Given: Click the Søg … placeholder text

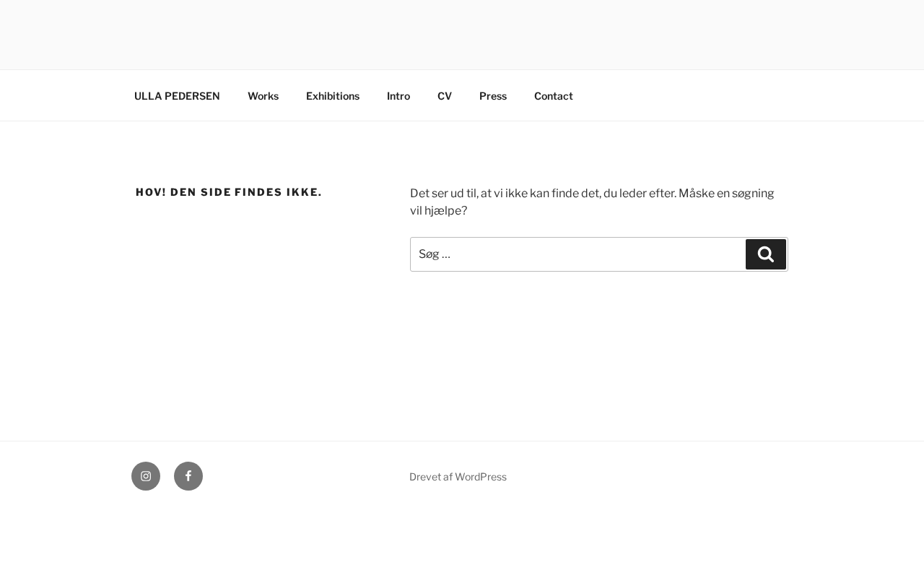Looking at the screenshot, I should pos(435,254).
